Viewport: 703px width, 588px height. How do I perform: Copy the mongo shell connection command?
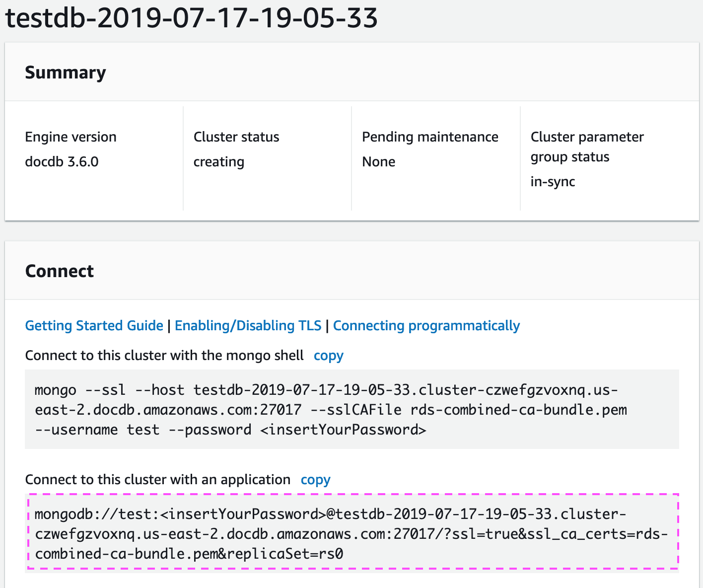(x=329, y=356)
